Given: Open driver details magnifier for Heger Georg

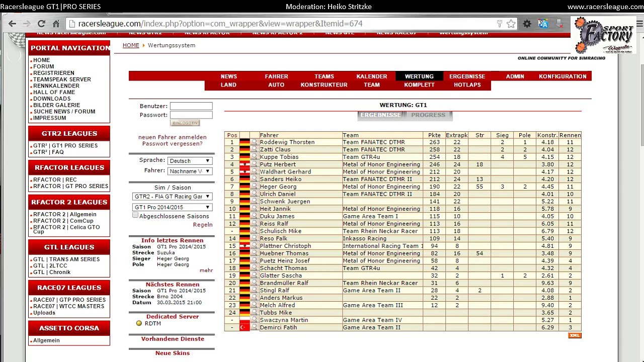Looking at the screenshot, I should click(254, 187).
